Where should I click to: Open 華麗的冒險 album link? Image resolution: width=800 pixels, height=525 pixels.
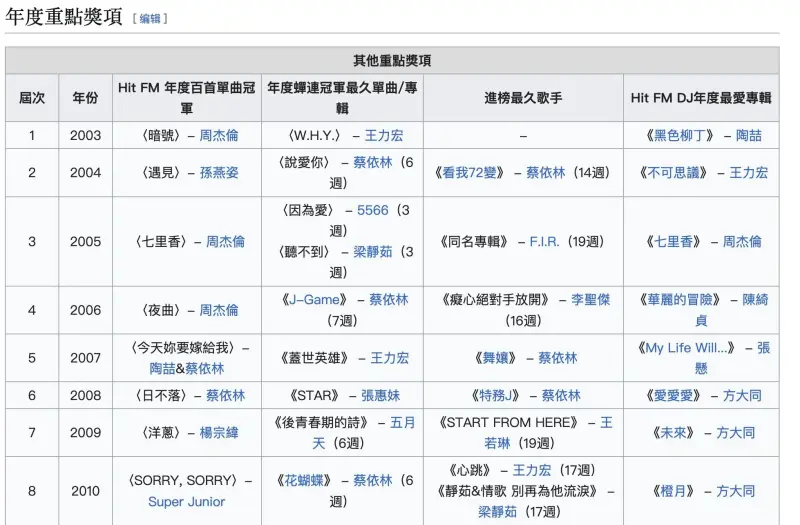coord(680,299)
